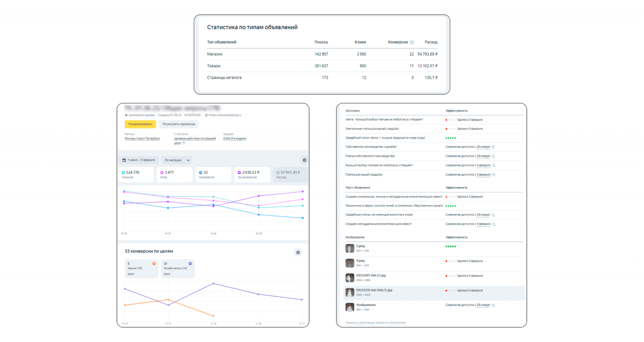Click help icon next to Конверсии column
Screen dimensions: 644x342
point(411,42)
